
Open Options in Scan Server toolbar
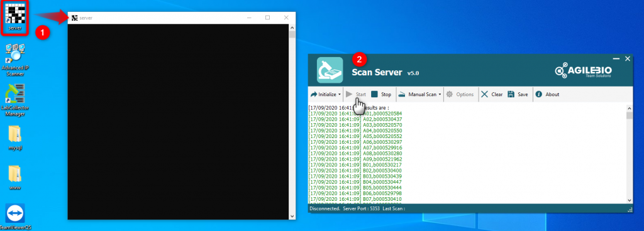click(x=460, y=94)
